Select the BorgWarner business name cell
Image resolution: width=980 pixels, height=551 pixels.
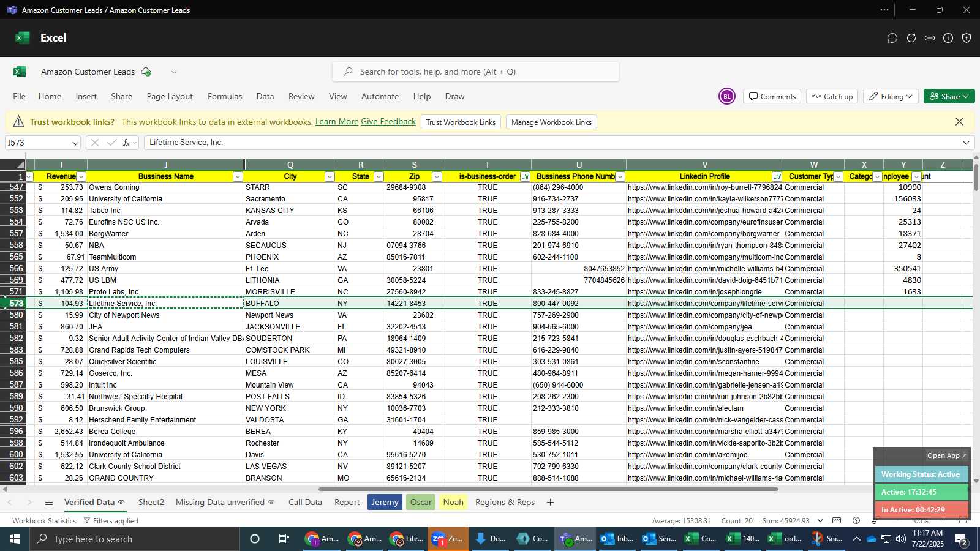[x=165, y=234]
